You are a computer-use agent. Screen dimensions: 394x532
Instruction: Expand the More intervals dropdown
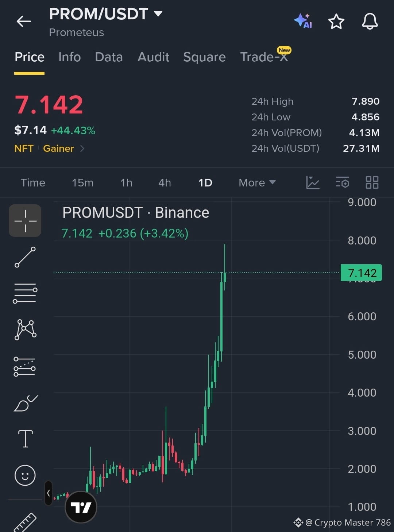(257, 182)
